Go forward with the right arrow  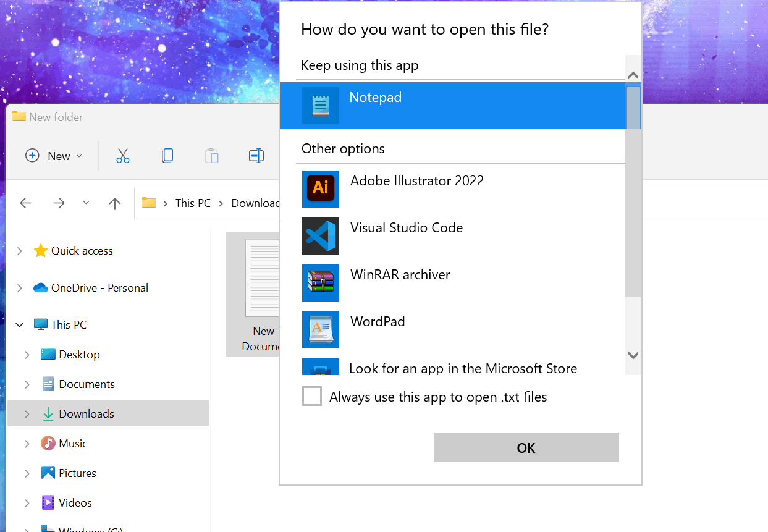59,203
